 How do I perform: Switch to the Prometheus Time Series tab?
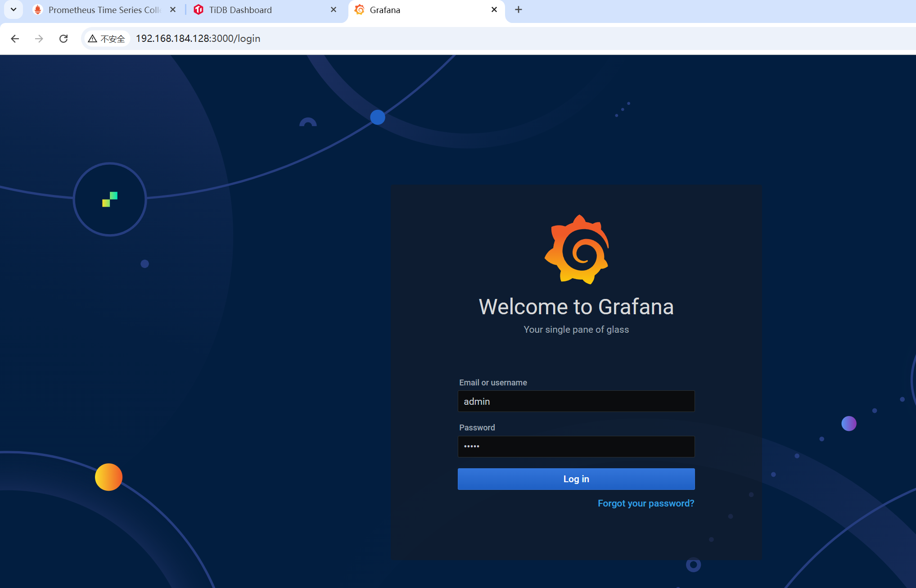tap(104, 10)
